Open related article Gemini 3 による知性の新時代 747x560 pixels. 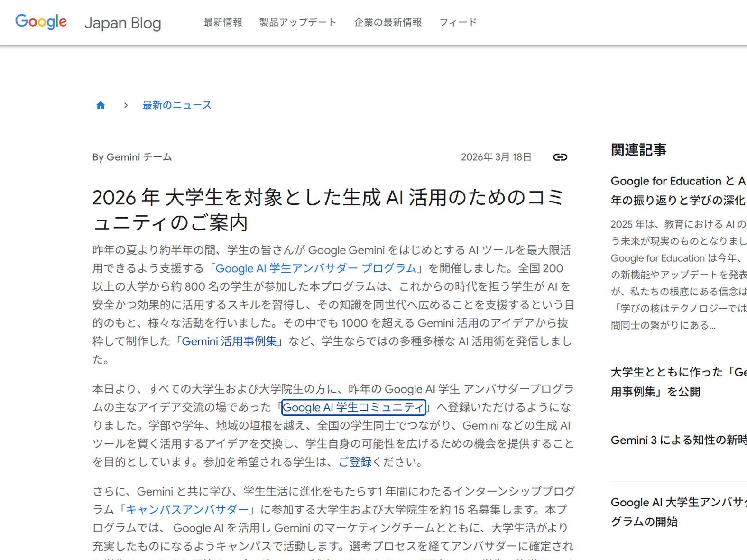pyautogui.click(x=679, y=440)
